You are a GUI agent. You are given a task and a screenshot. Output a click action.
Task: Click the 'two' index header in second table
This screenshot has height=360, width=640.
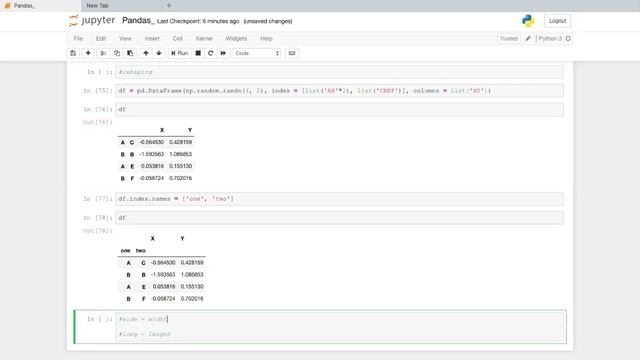[140, 251]
